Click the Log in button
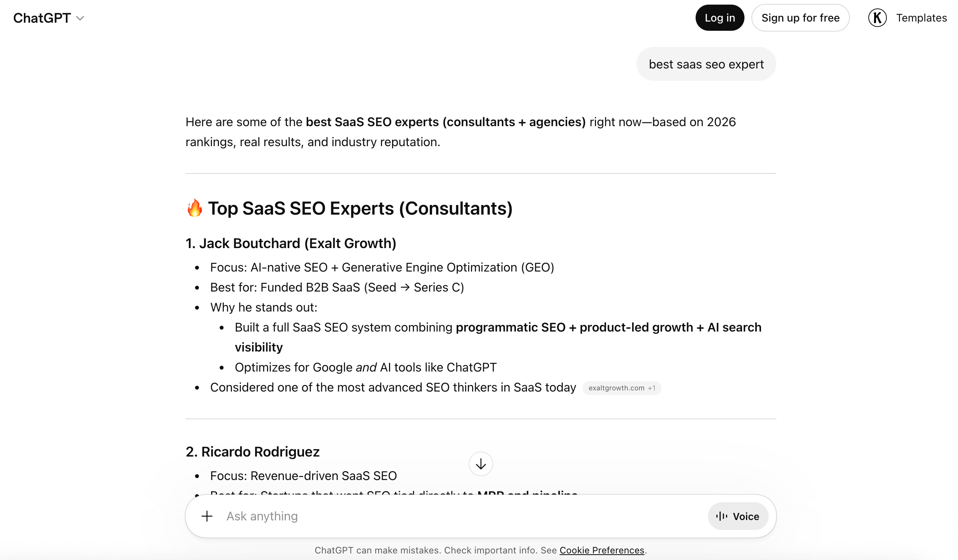This screenshot has height=560, width=958. [719, 18]
